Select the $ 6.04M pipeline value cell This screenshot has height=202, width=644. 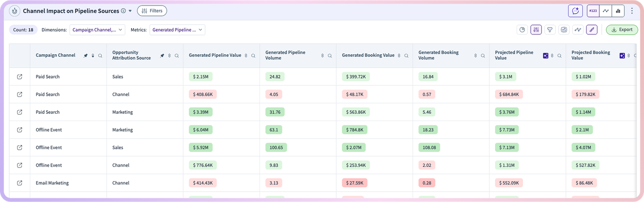201,130
